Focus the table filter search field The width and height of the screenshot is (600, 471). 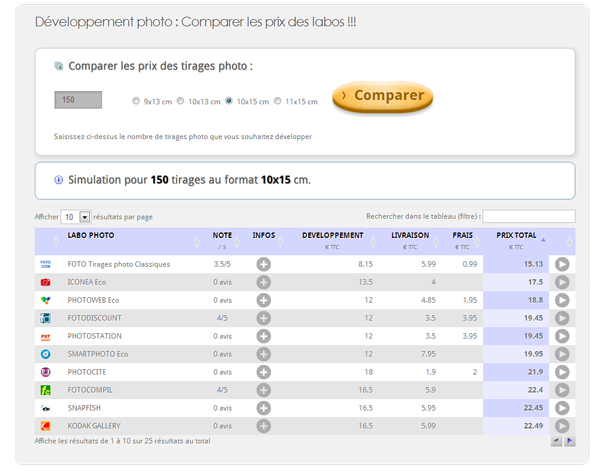point(529,216)
